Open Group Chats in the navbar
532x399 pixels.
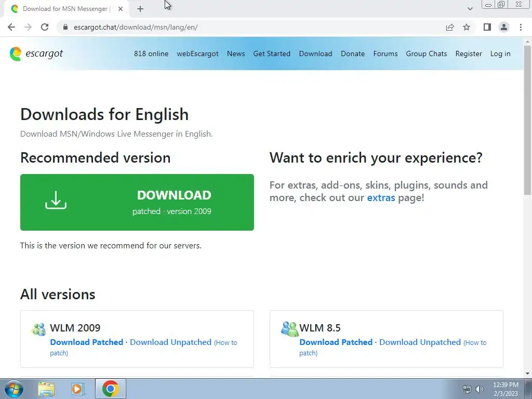point(426,54)
